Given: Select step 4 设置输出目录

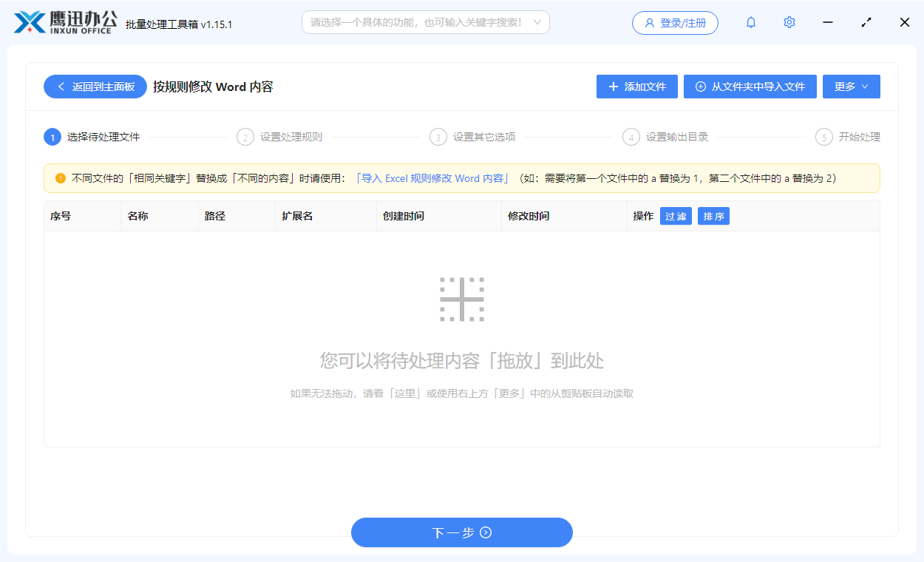Looking at the screenshot, I should [x=665, y=137].
